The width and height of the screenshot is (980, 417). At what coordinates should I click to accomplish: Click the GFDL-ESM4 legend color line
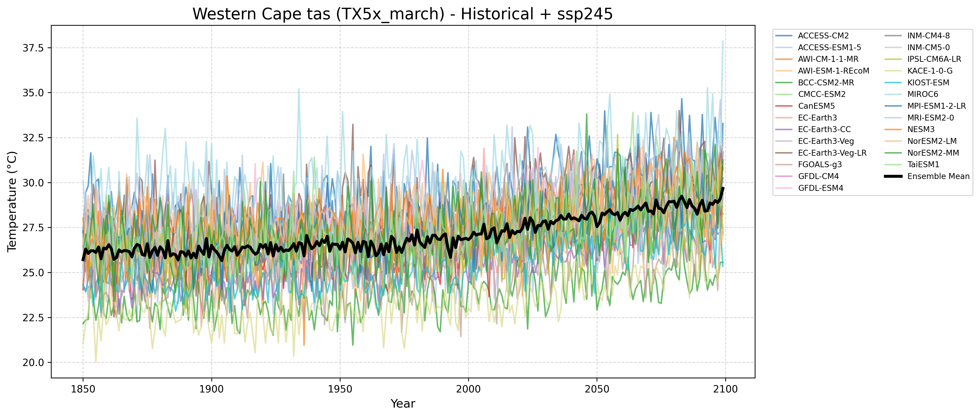tap(784, 188)
